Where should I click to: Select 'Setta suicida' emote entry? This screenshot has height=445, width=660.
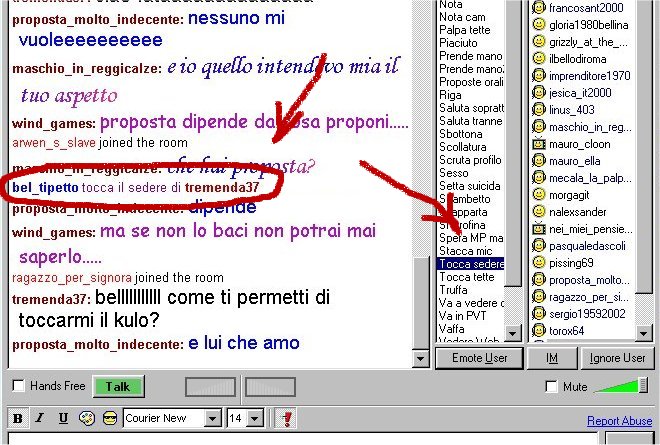click(469, 186)
